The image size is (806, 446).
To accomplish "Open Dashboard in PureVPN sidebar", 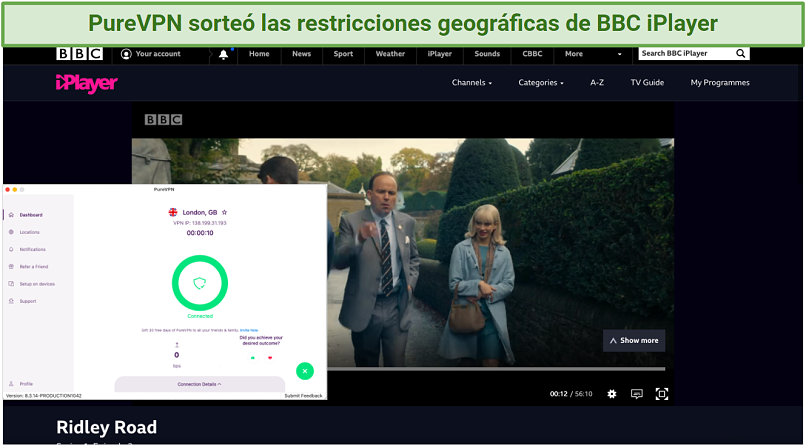I will tap(31, 215).
